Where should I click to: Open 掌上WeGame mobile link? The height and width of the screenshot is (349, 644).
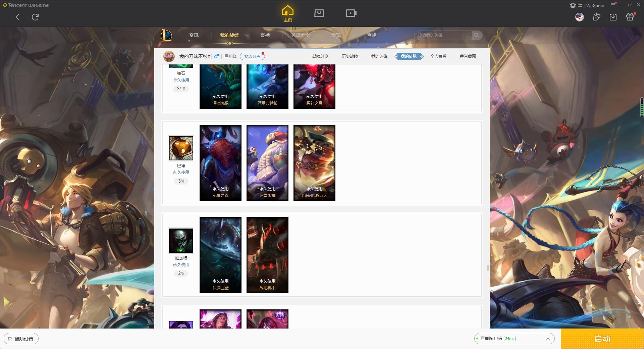point(587,5)
